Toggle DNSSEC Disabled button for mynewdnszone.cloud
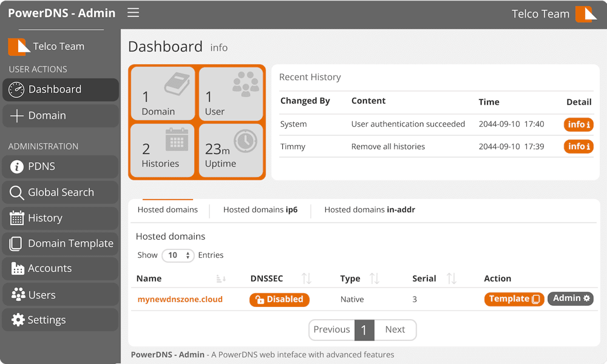 coord(279,300)
